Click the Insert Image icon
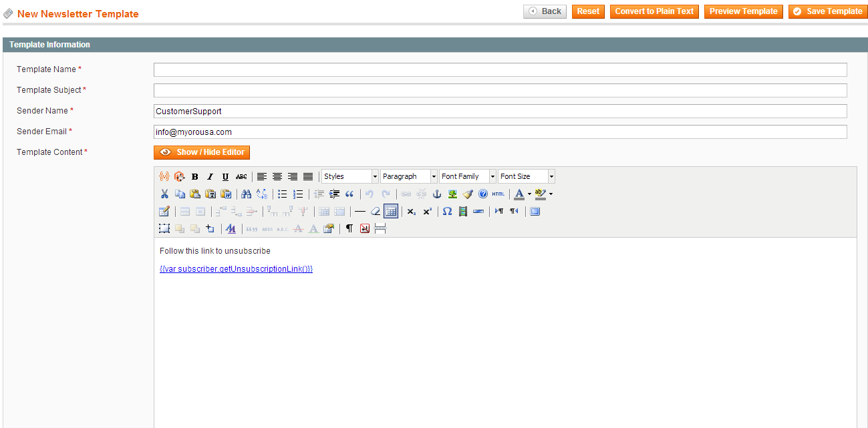This screenshot has width=868, height=428. (452, 194)
